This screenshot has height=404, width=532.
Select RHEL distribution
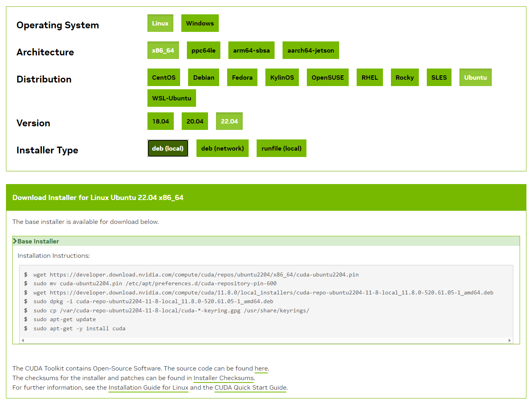370,77
